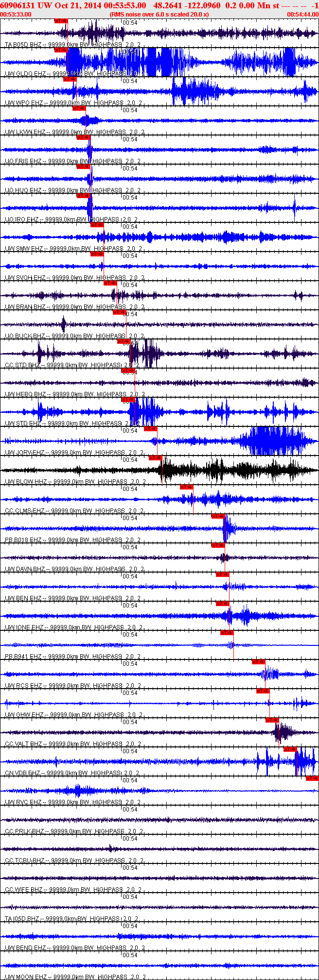Click the UW IONE EHZ station label
Screen dimensions: 319x980
[73, 627]
